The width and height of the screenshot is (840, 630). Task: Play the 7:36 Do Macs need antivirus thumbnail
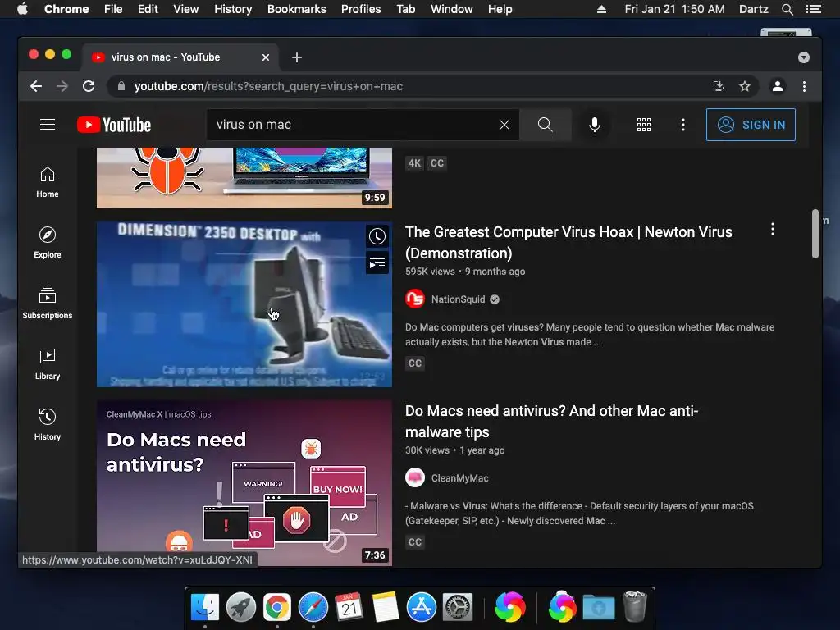(x=244, y=482)
